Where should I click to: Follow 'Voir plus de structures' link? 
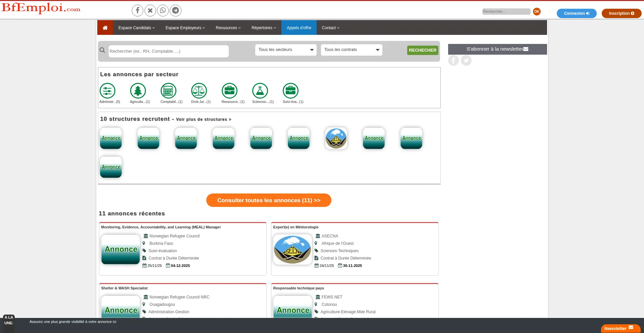coord(203,119)
